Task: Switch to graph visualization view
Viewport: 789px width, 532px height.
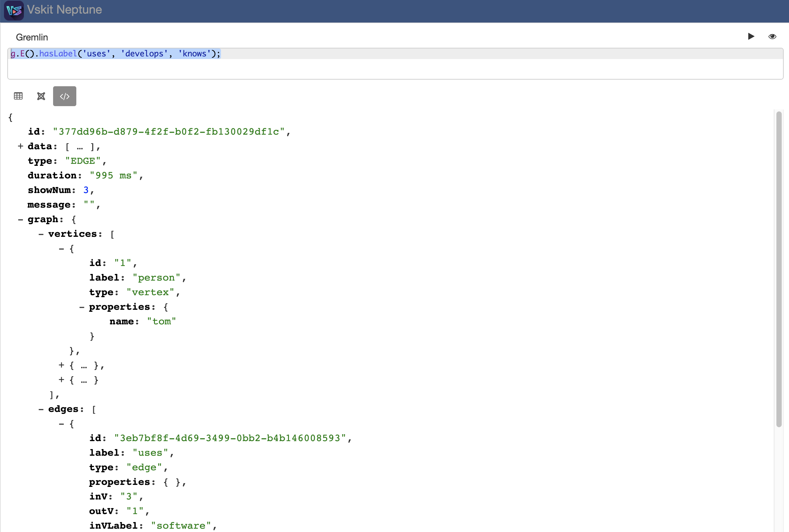Action: coord(41,96)
